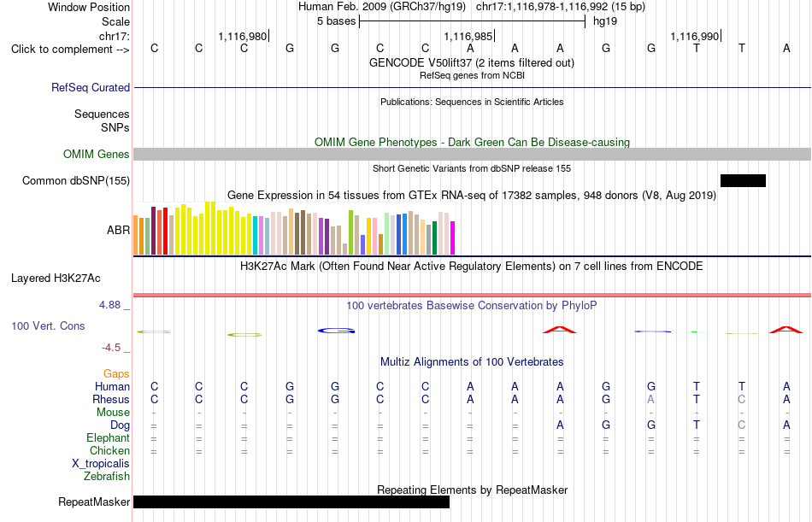Click the 100 Vert. Cons label

(x=48, y=326)
